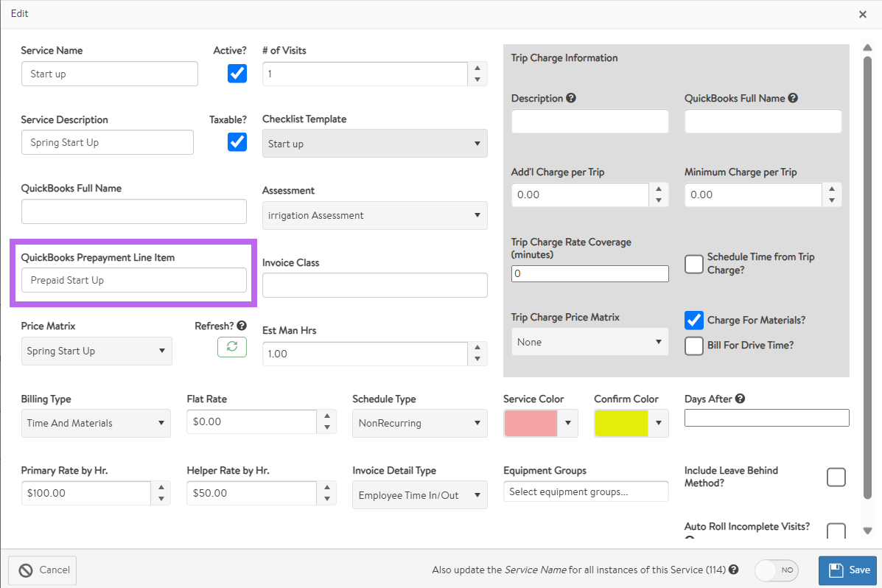Viewport: 882px width, 588px height.
Task: Click help icon next to Days After
Action: pyautogui.click(x=740, y=399)
